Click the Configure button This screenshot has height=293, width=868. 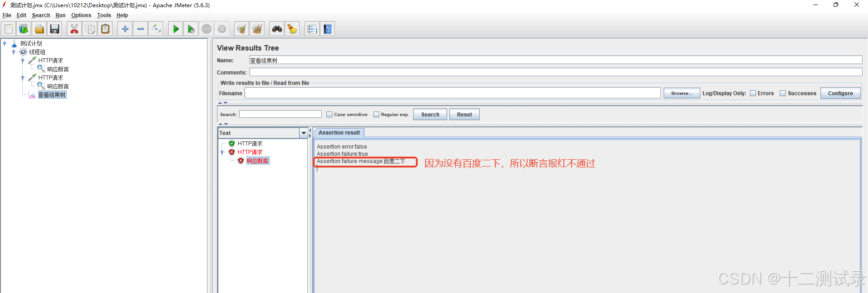[840, 93]
